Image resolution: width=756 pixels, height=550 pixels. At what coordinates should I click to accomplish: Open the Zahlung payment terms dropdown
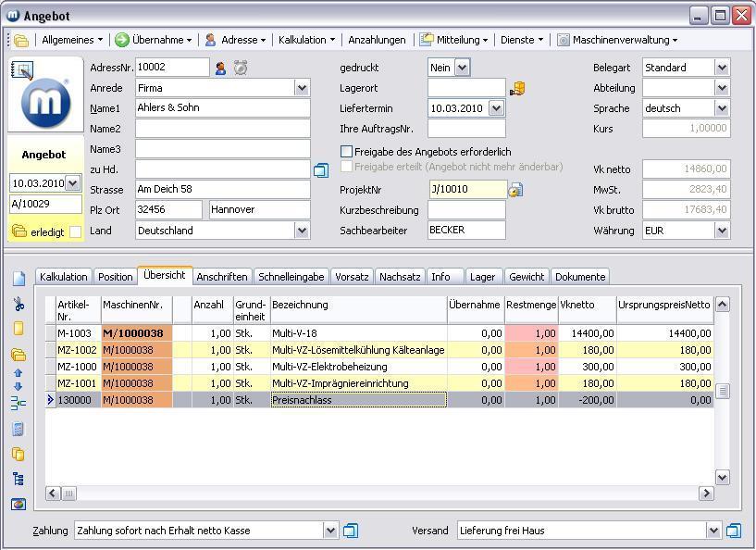(x=331, y=531)
